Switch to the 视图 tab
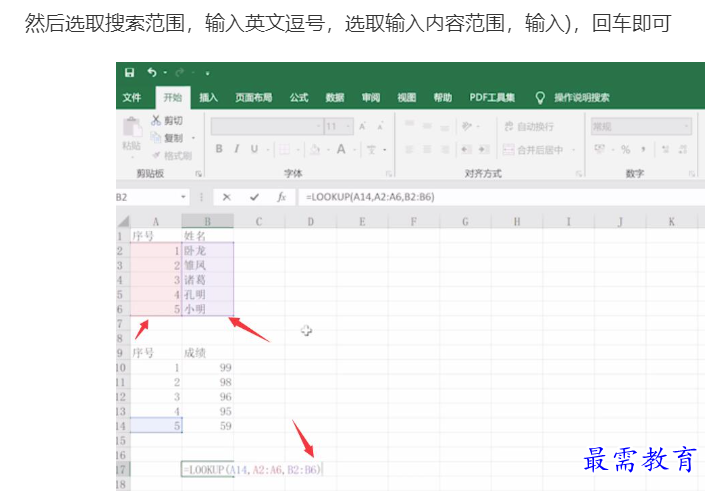This screenshot has width=705, height=491. 407,98
